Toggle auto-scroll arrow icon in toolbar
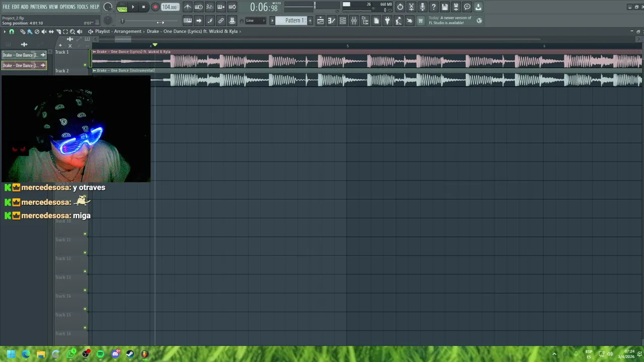This screenshot has height=362, width=644. pos(198,21)
